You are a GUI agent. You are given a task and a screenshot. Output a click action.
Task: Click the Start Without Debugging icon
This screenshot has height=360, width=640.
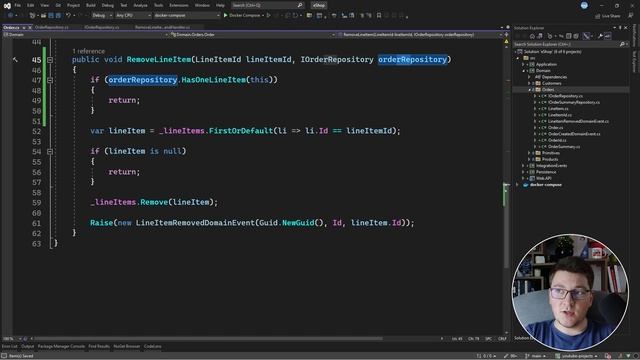tap(269, 16)
